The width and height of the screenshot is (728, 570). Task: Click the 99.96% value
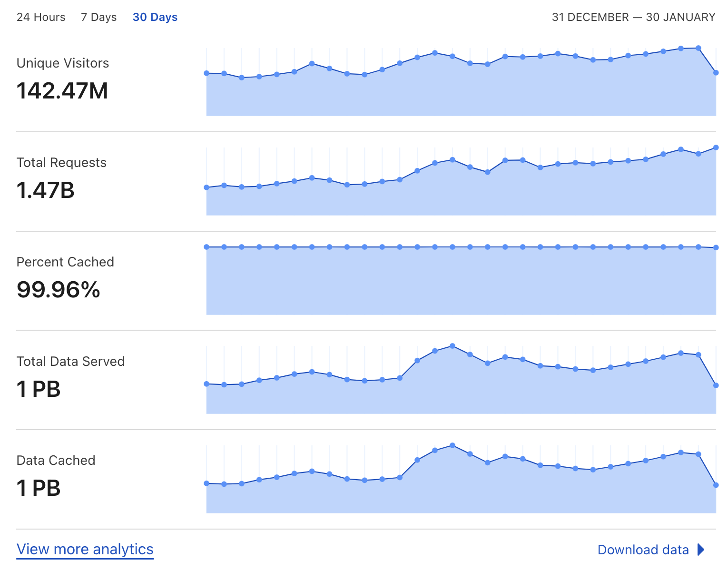tap(59, 289)
